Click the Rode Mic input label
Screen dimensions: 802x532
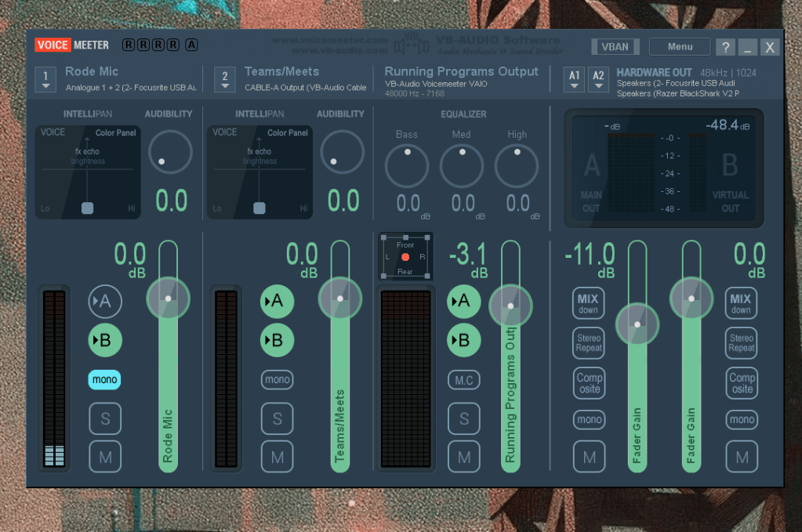(92, 71)
